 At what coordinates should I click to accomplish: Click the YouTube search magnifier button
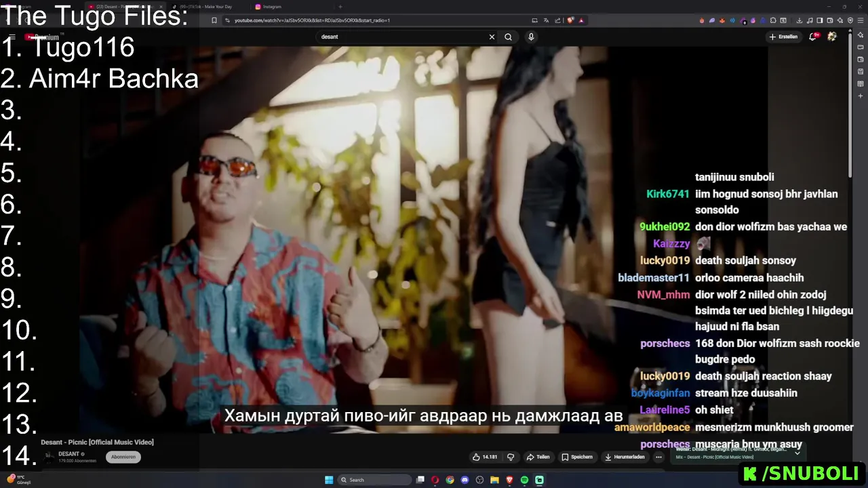[508, 37]
